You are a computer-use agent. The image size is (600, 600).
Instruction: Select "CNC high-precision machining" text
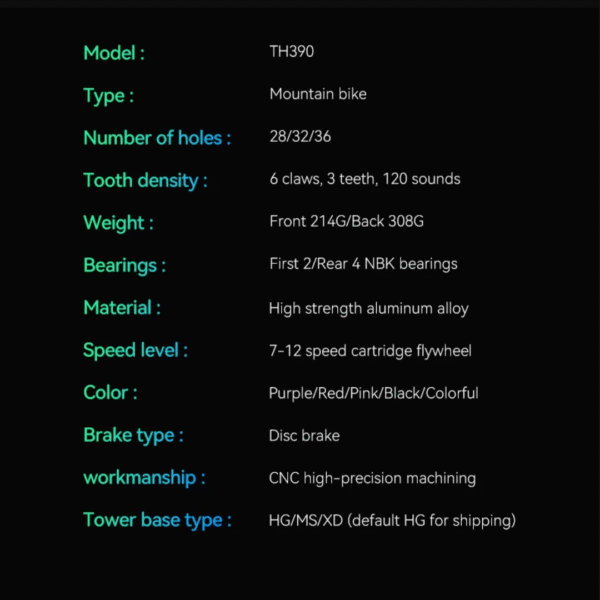pyautogui.click(x=372, y=478)
